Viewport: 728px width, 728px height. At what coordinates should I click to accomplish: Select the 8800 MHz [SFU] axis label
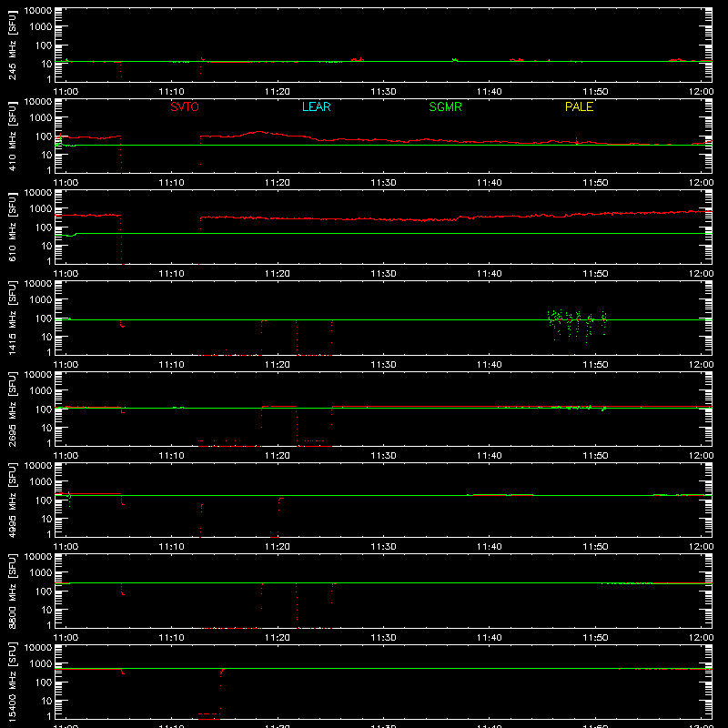click(x=12, y=591)
